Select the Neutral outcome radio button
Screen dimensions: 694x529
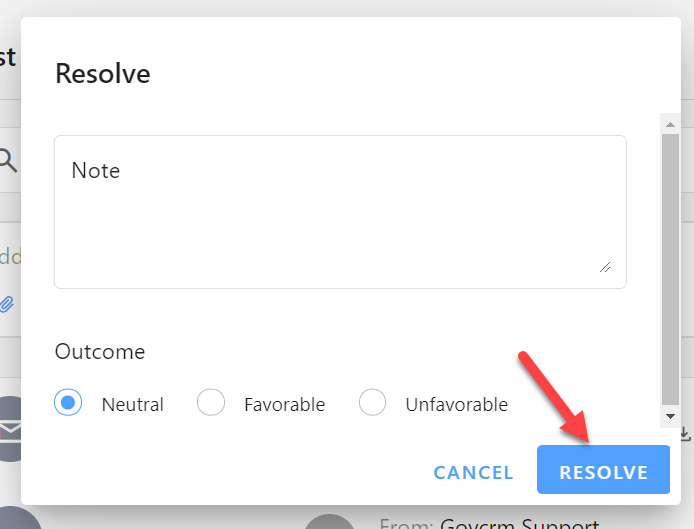point(68,402)
